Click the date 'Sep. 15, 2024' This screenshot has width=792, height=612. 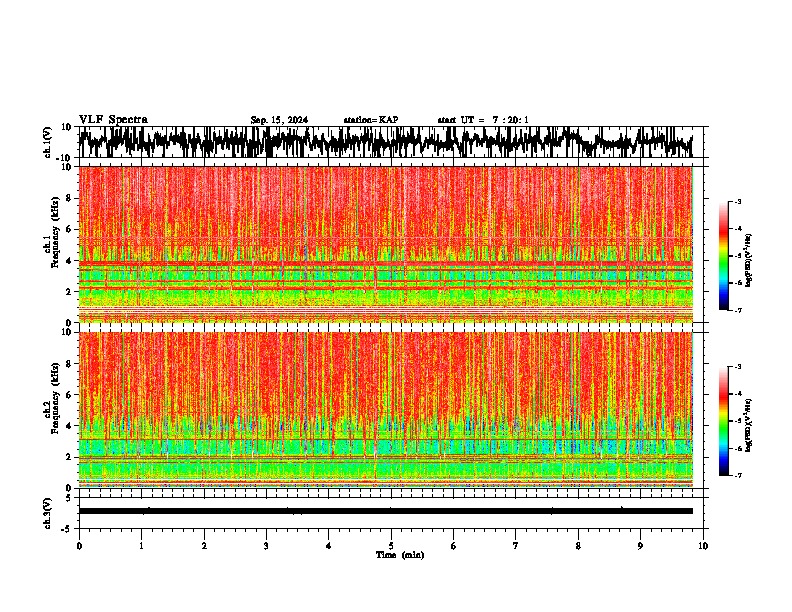[x=279, y=120]
